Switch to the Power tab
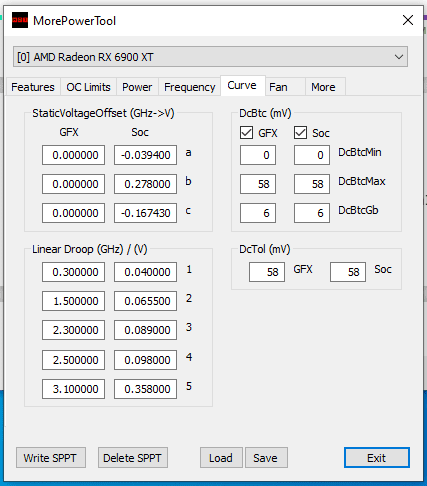Viewport: 427px width, 486px height. 137,87
